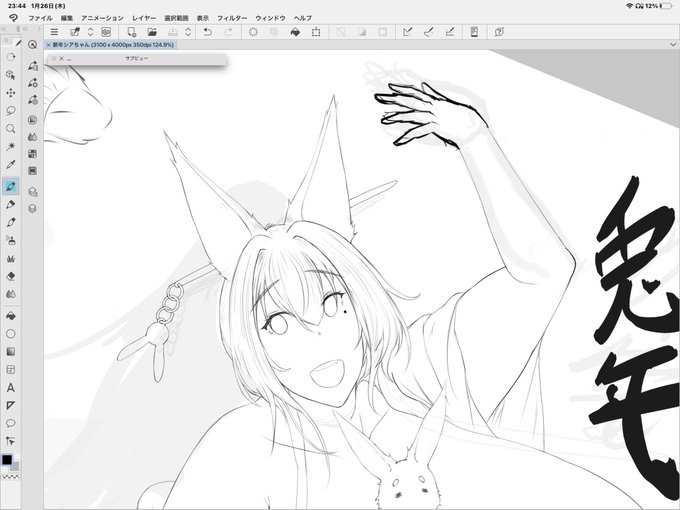The width and height of the screenshot is (680, 510).
Task: Select the Blend color-mixing tool
Action: [x=11, y=294]
